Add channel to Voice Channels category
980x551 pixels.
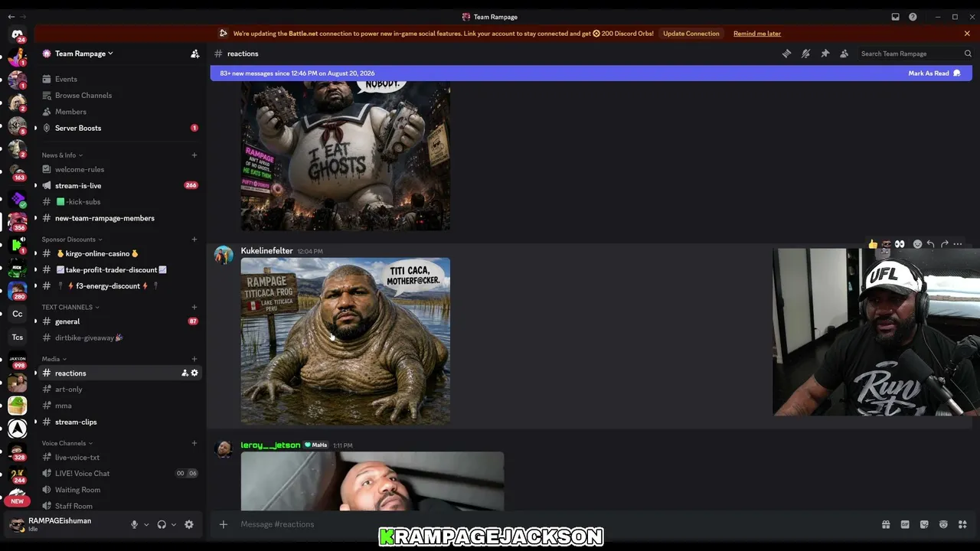pyautogui.click(x=194, y=443)
